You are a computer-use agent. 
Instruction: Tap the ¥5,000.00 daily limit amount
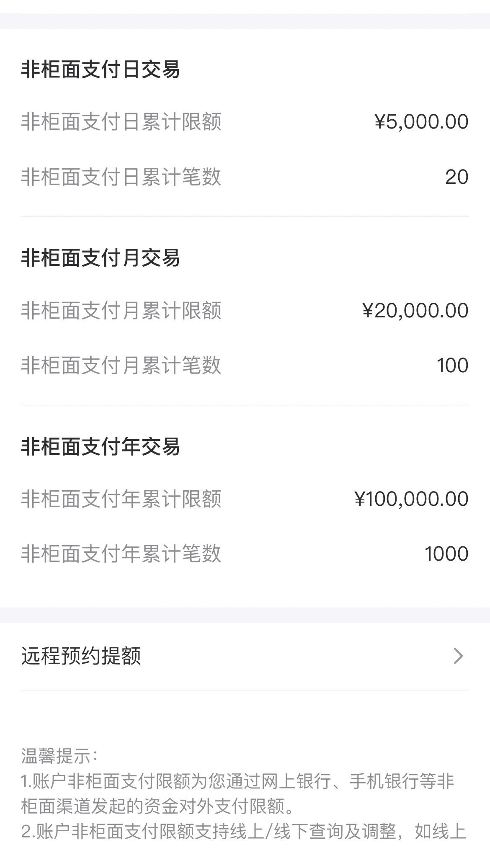421,122
